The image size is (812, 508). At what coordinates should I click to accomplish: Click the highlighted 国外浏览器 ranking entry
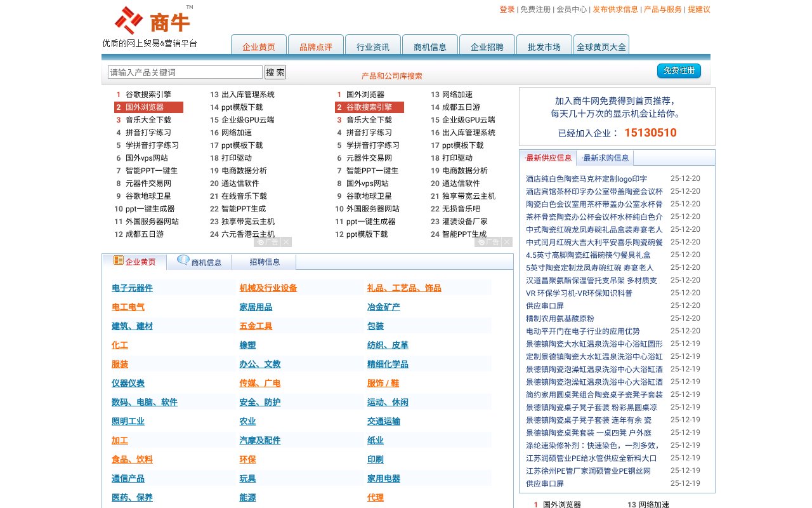pos(148,107)
